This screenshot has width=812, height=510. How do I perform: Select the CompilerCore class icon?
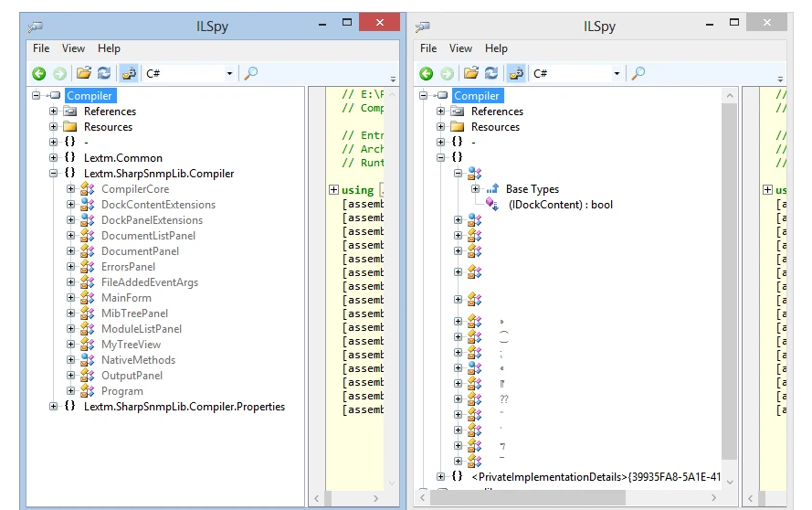pyautogui.click(x=88, y=189)
